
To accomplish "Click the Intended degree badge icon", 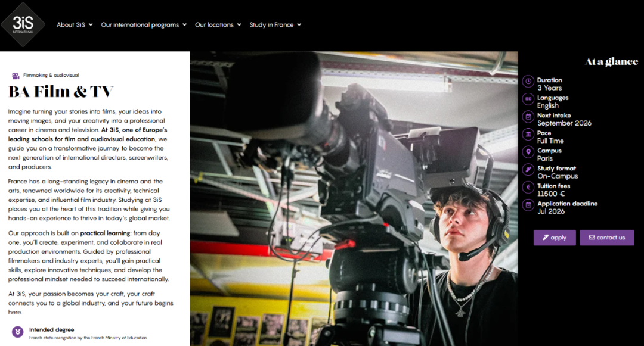I will pos(18,332).
